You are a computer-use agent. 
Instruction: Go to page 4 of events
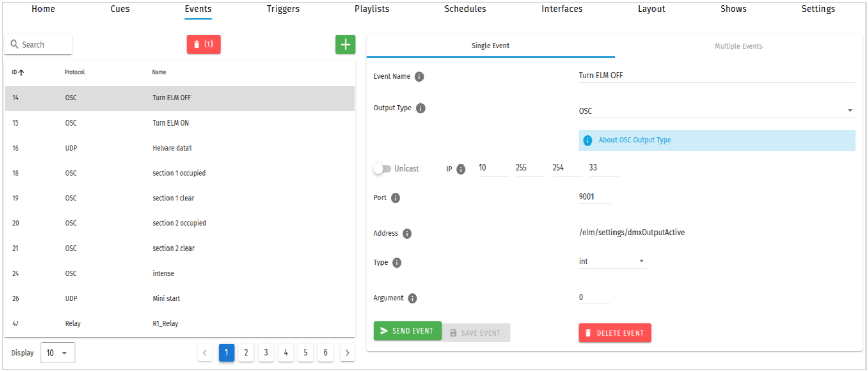[286, 353]
